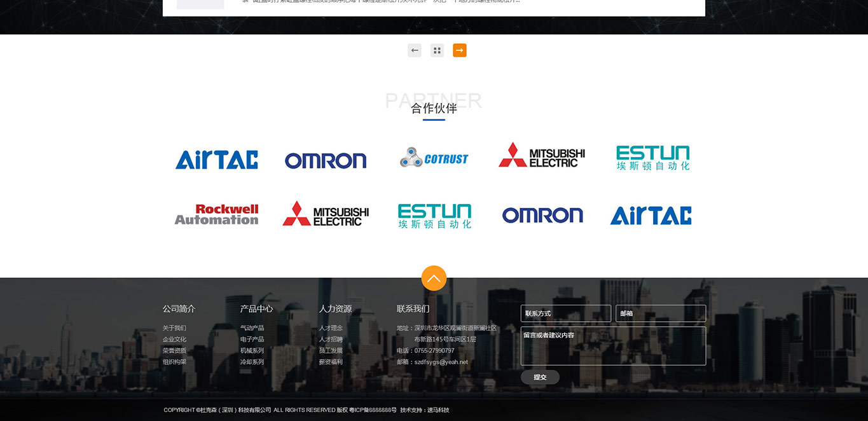This screenshot has width=868, height=421.
Task: Select the 合作伙伴 section title
Action: click(434, 108)
